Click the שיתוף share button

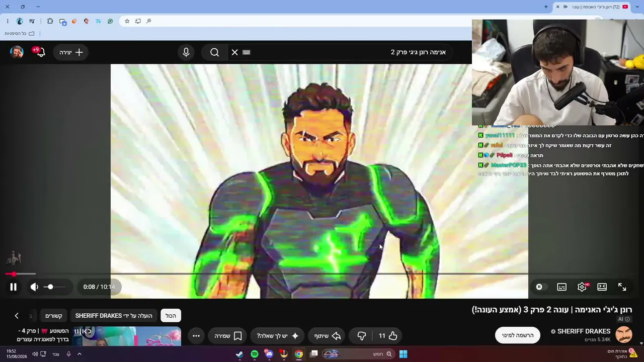point(328,336)
